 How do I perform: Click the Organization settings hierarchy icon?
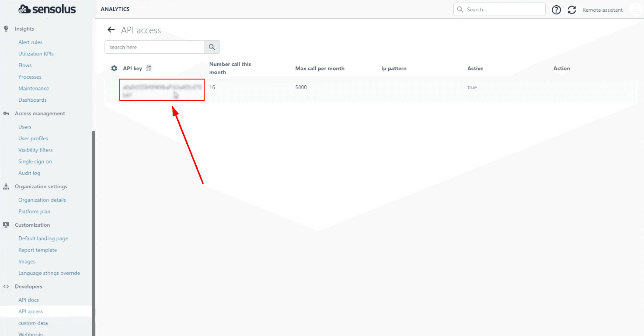click(6, 187)
